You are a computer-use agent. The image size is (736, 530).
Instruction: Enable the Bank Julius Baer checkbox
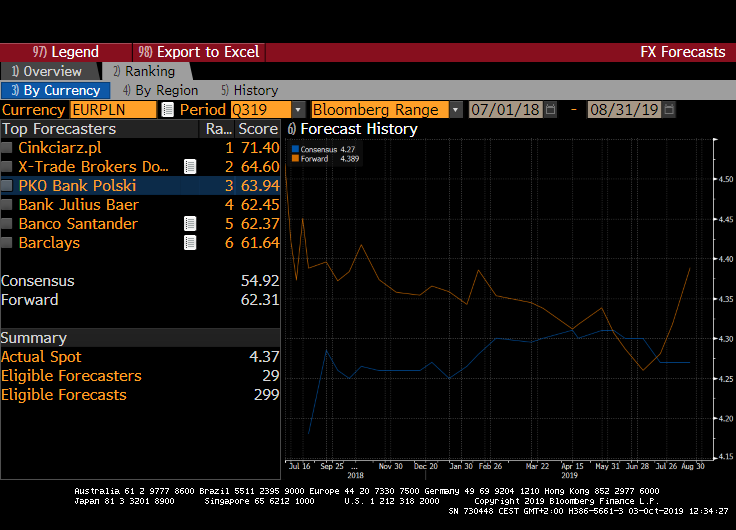(x=8, y=205)
